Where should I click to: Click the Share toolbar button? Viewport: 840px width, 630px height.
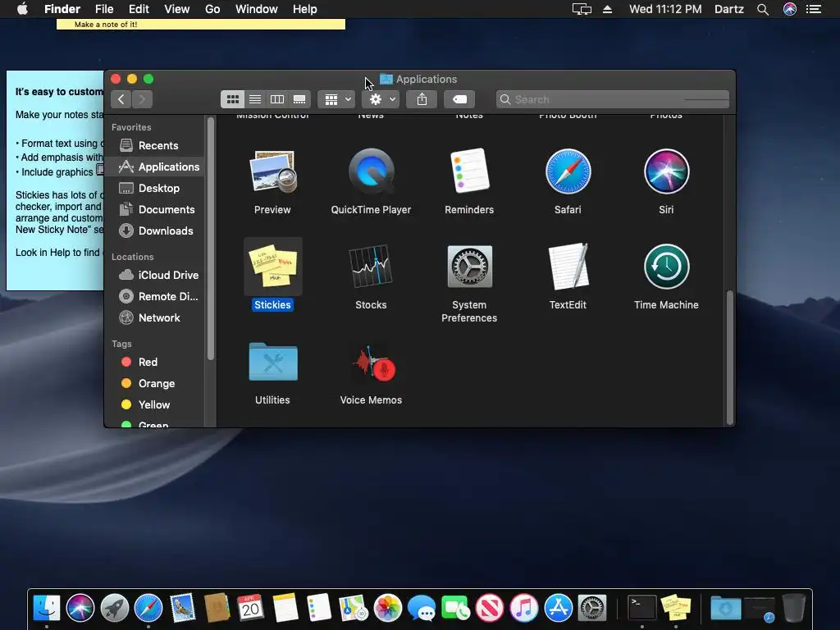(x=422, y=99)
